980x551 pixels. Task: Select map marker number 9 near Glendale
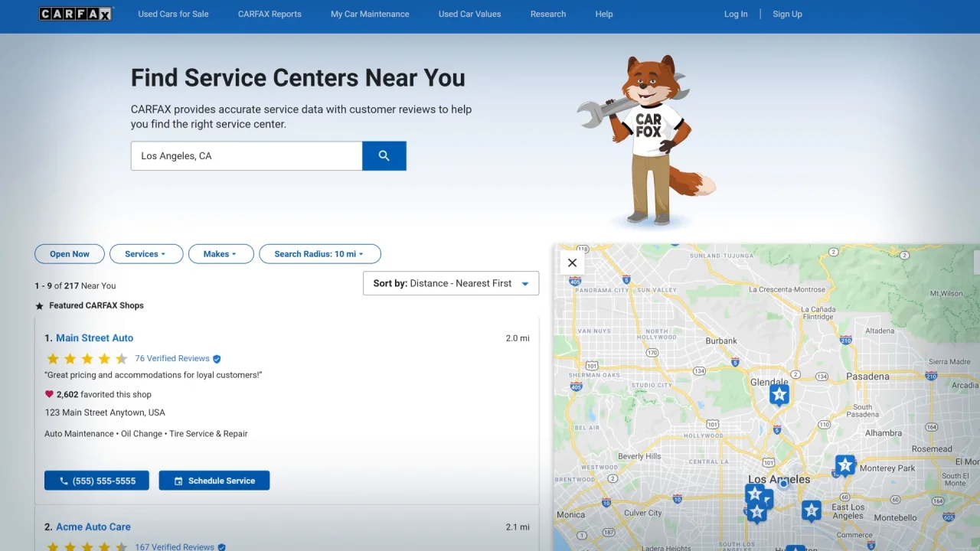[779, 395]
